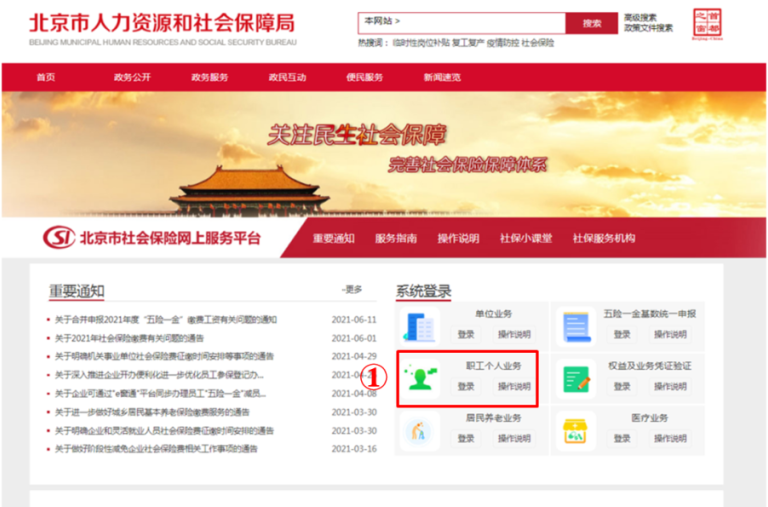Open notice 关于做好阶段性减免企业社会保险费
Screen dimensions: 768x507
point(156,449)
